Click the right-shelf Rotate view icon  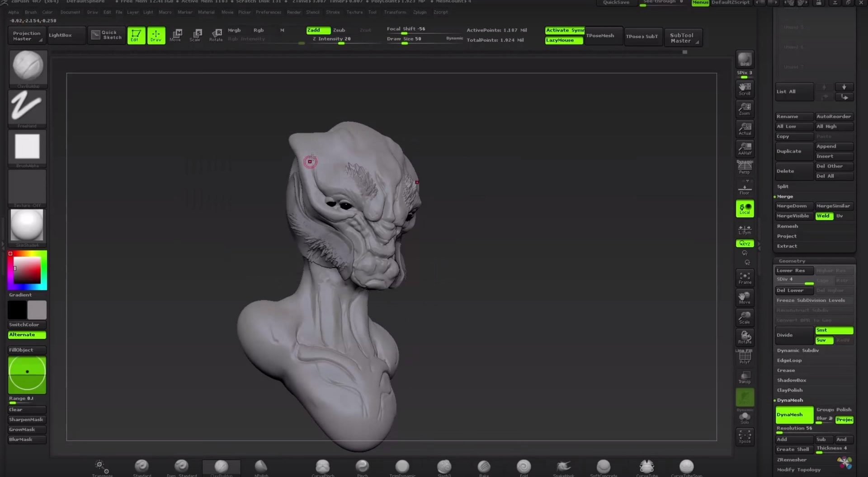745,337
